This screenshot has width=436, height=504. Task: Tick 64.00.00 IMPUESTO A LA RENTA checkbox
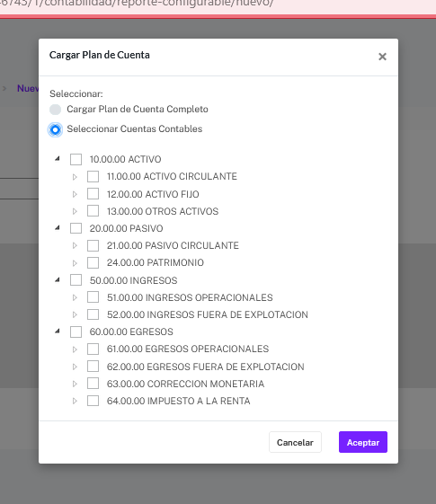tap(93, 401)
